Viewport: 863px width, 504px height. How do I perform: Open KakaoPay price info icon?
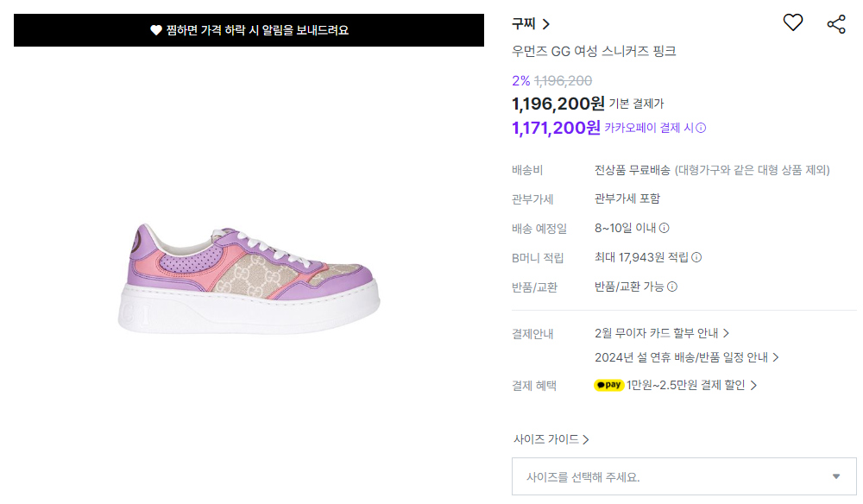tap(701, 129)
